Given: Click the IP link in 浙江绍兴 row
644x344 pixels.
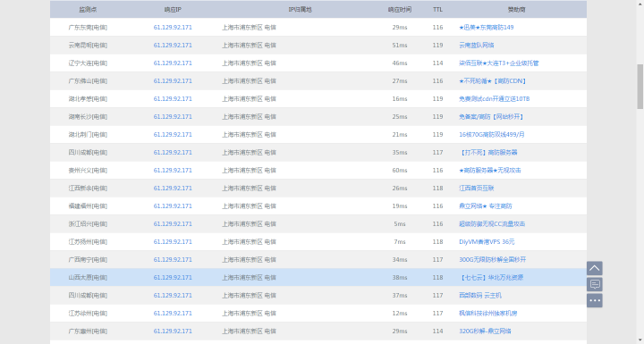Looking at the screenshot, I should (173, 223).
